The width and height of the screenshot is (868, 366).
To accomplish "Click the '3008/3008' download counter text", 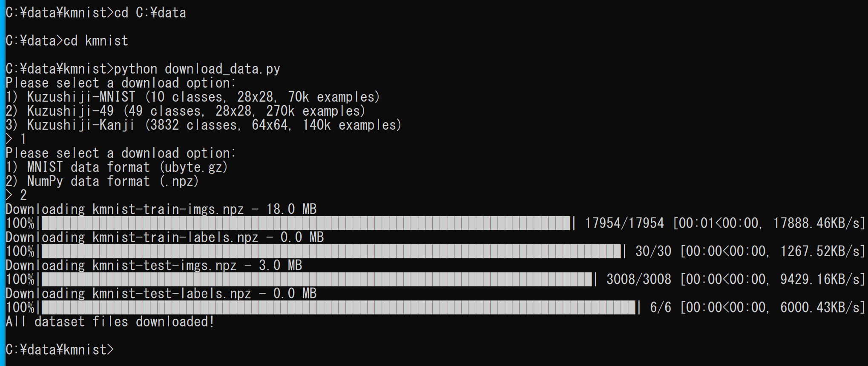I will tap(639, 280).
